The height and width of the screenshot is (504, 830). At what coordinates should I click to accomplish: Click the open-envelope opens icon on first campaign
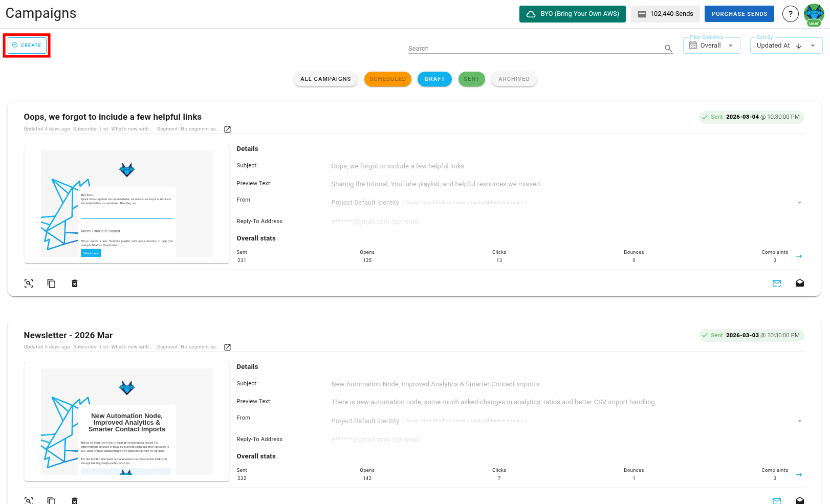pos(800,283)
